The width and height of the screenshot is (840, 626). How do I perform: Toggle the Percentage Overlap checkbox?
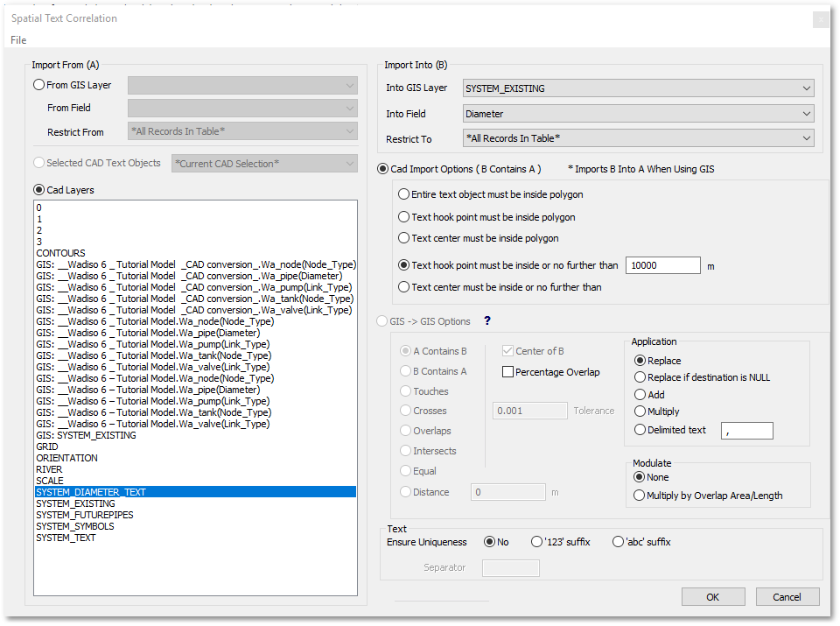[x=507, y=372]
